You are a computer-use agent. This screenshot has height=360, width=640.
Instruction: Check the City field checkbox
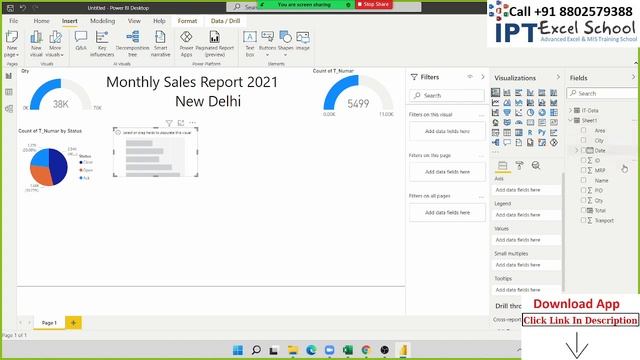pos(584,140)
